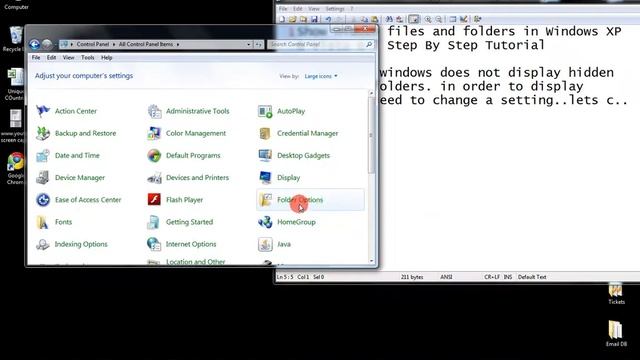Image resolution: width=640 pixels, height=360 pixels.
Task: Open Date and Time settings
Action: [68, 156]
